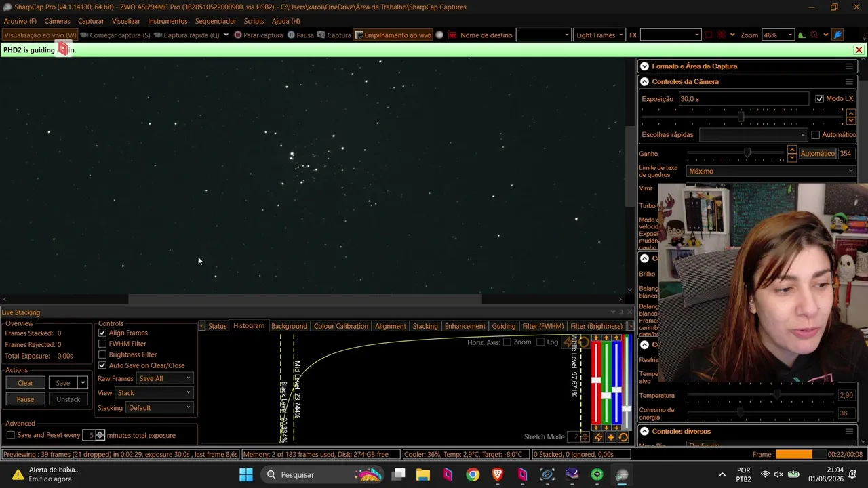Open Limite de taxa de quadros dropdown
This screenshot has height=488, width=868.
(771, 171)
